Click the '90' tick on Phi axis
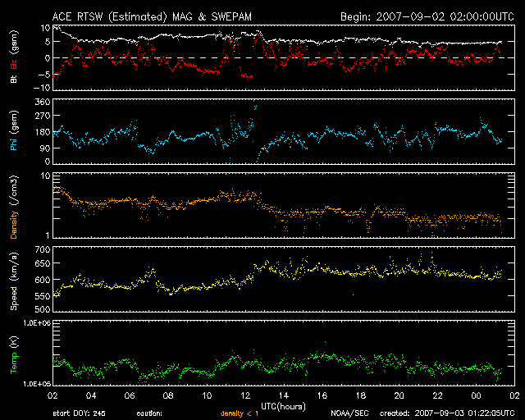The image size is (525, 420). [45, 148]
